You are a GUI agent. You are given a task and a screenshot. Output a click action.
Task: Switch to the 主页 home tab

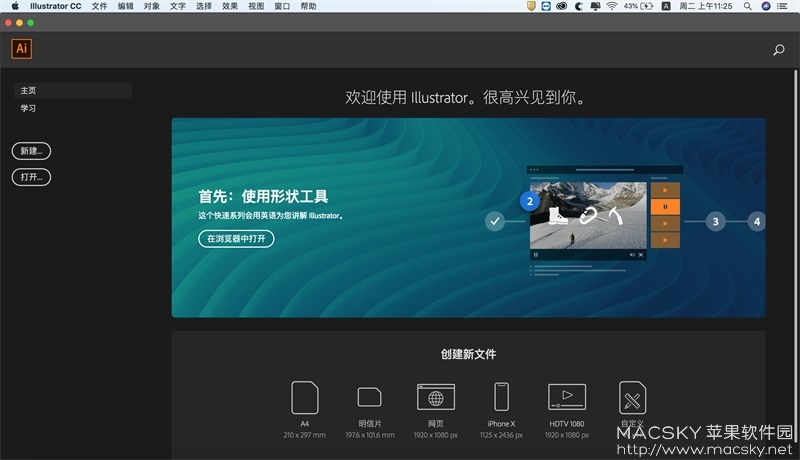tap(72, 90)
